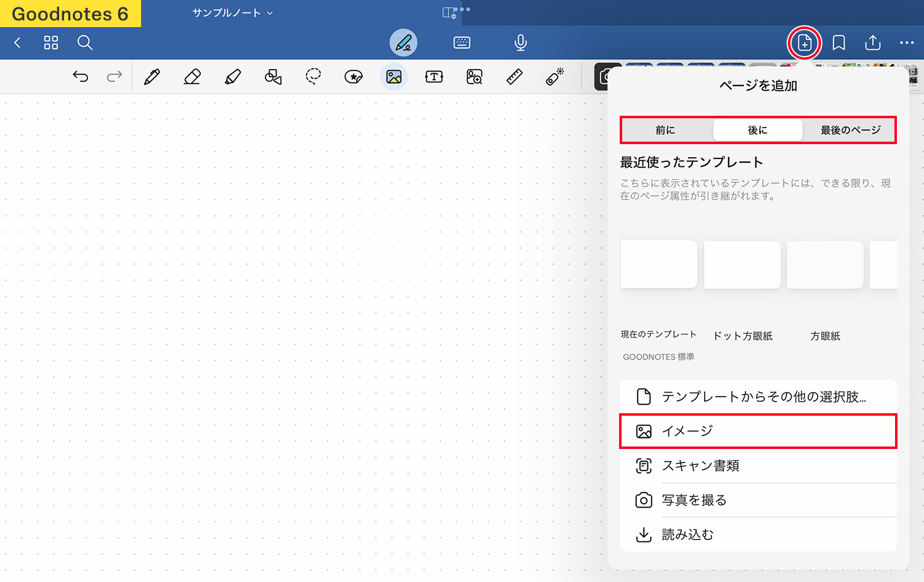924x582 pixels.
Task: Choose イメージ to add an image page
Action: click(758, 431)
